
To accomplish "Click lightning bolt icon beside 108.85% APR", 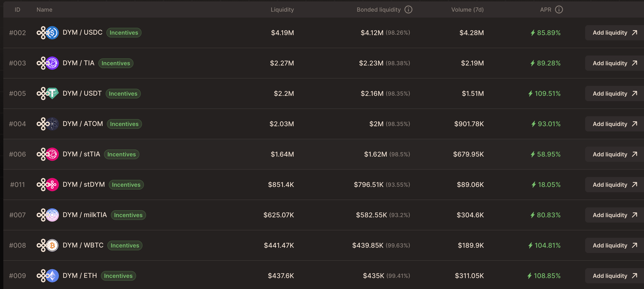I will pos(529,275).
